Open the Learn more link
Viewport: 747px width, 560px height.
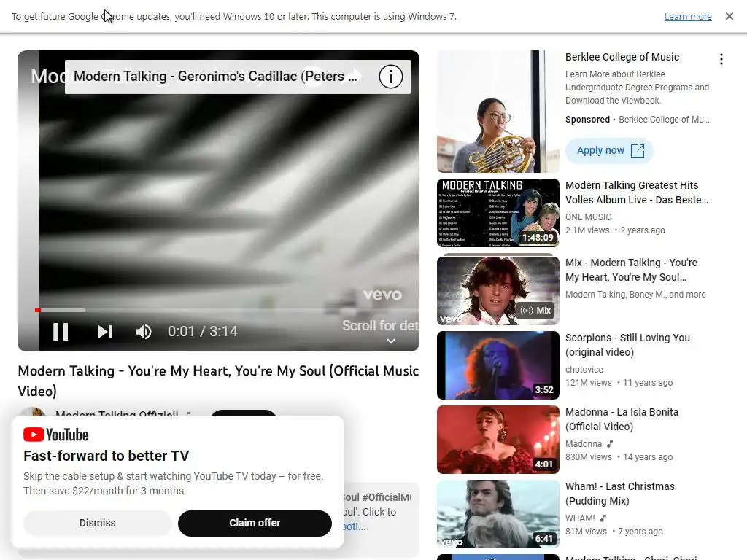click(688, 16)
